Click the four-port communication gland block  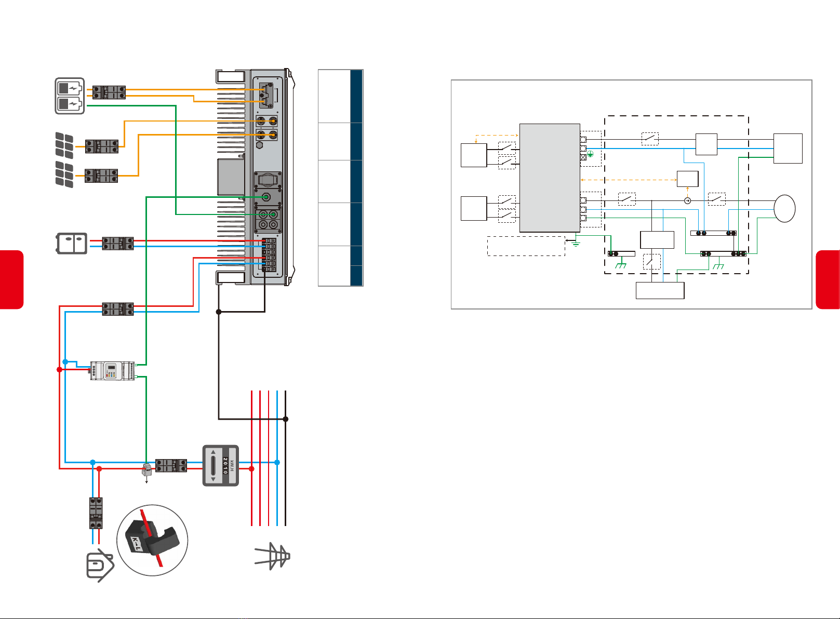pos(268,220)
